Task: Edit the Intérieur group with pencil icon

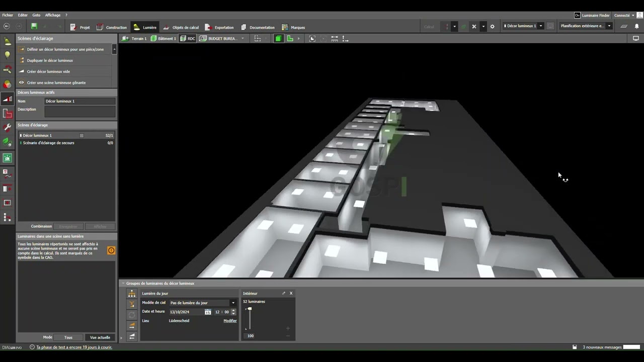Action: click(x=283, y=293)
